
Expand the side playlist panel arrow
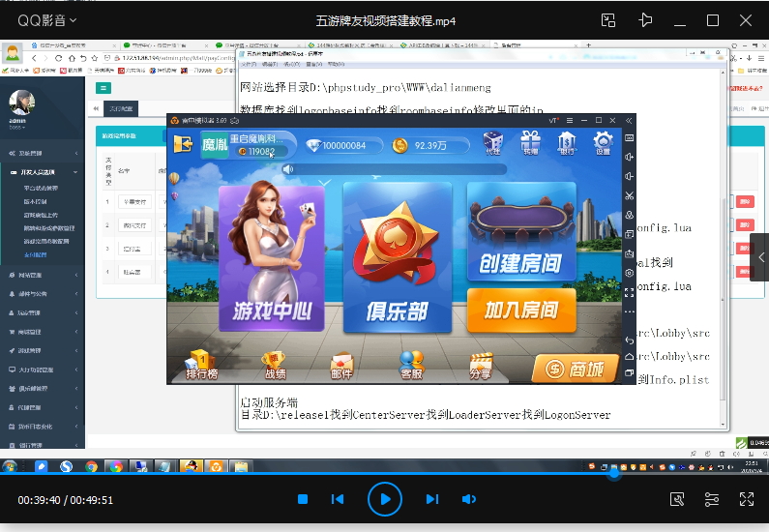point(760,257)
